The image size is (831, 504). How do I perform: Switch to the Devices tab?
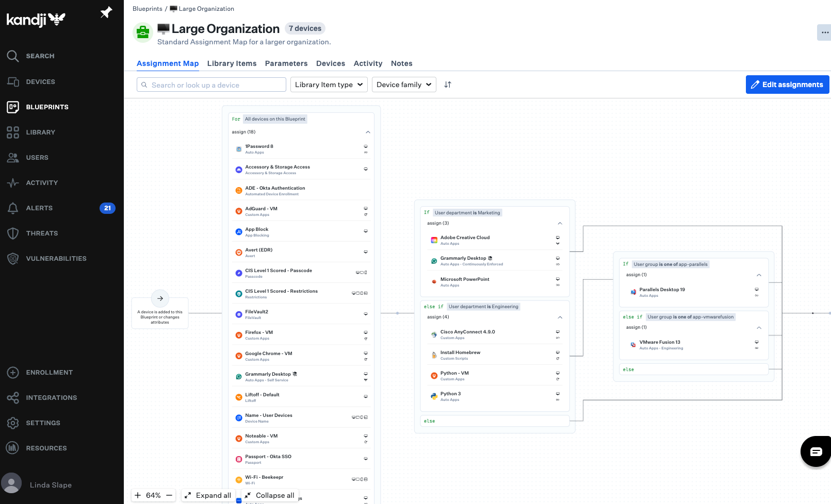point(331,63)
